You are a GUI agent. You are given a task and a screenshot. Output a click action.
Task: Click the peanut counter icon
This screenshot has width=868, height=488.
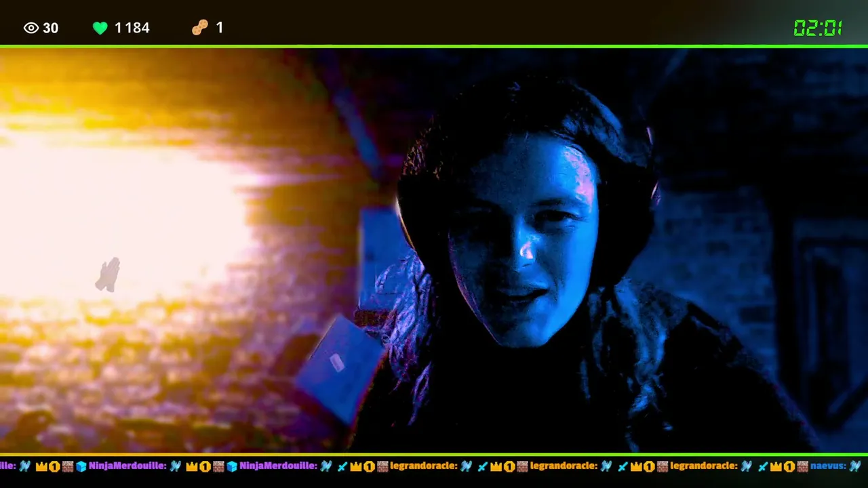[199, 27]
